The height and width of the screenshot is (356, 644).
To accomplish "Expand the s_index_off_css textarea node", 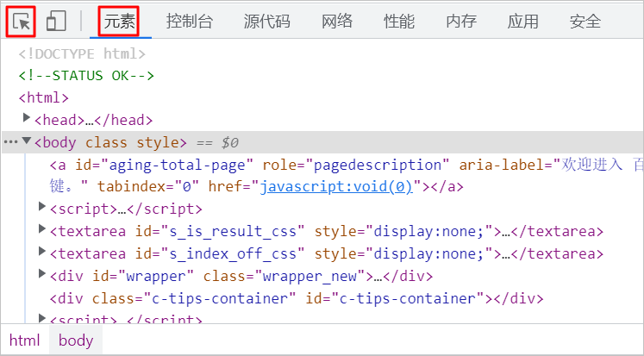I will click(x=42, y=253).
